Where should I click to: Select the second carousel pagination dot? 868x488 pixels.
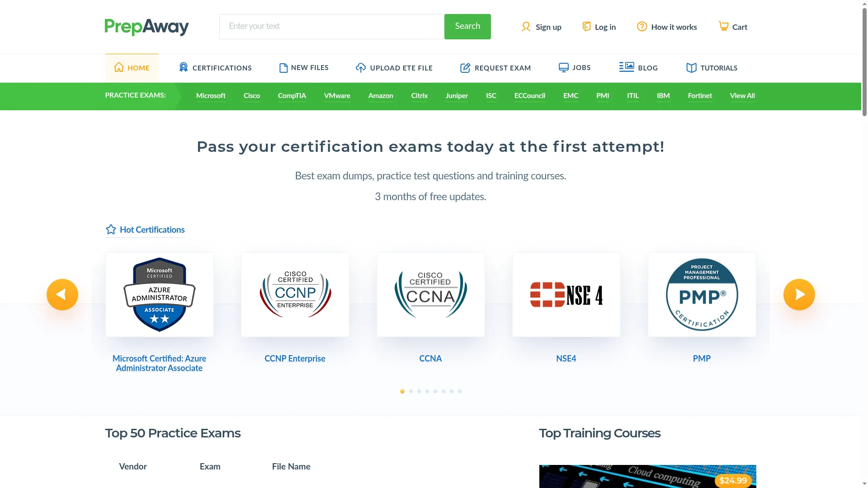tap(411, 391)
